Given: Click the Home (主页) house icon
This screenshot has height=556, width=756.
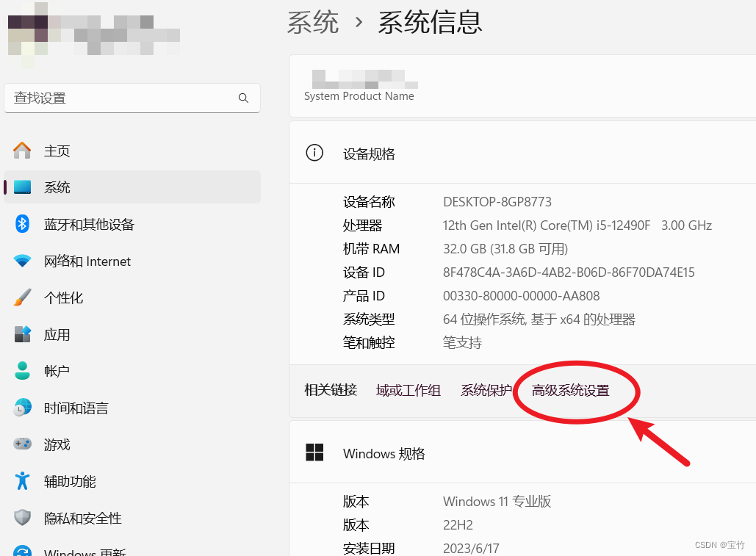Looking at the screenshot, I should [22, 151].
